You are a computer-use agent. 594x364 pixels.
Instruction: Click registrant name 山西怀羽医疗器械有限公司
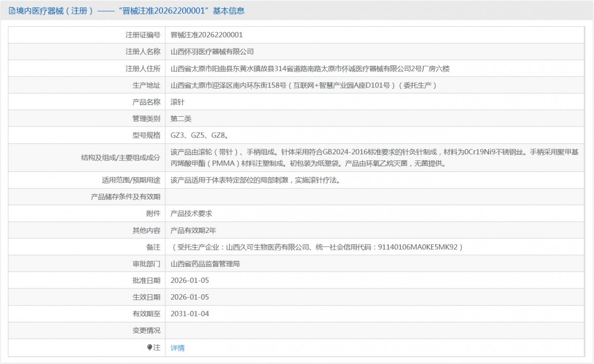pyautogui.click(x=212, y=51)
